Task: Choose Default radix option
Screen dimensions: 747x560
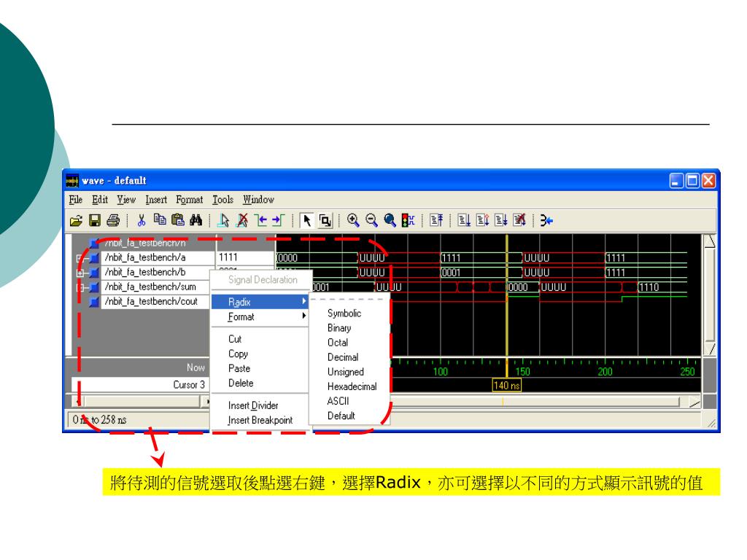Action: coord(341,416)
